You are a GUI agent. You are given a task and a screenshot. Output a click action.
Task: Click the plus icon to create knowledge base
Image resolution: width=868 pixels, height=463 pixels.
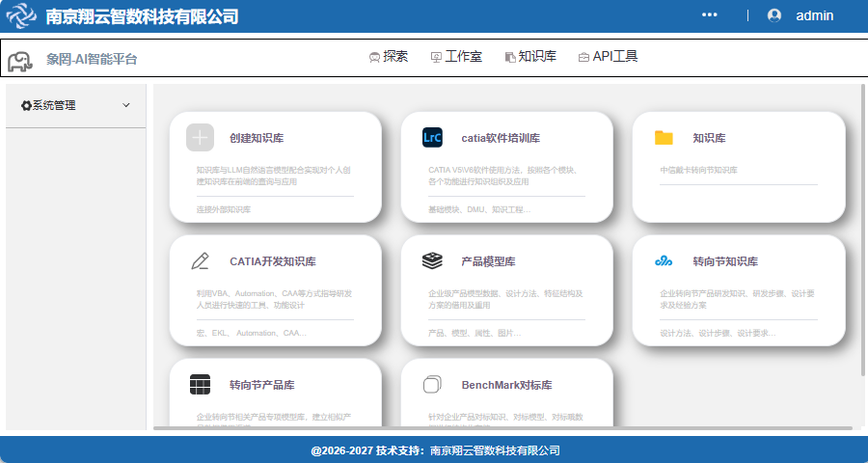[200, 137]
